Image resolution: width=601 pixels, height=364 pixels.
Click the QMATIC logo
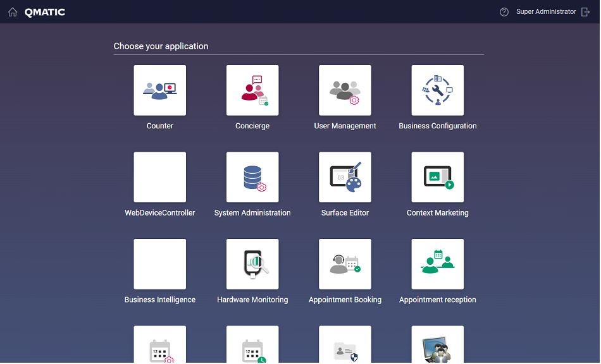tap(45, 12)
